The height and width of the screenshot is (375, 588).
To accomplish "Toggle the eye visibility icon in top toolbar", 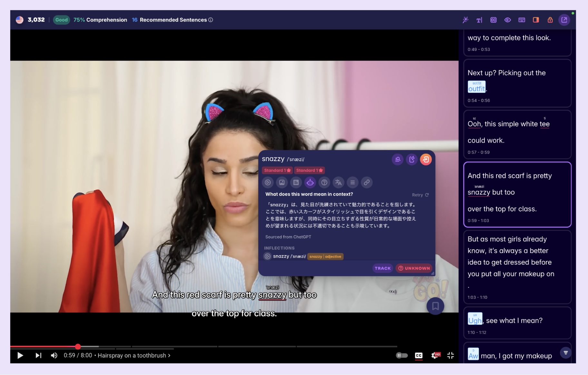I will point(508,20).
